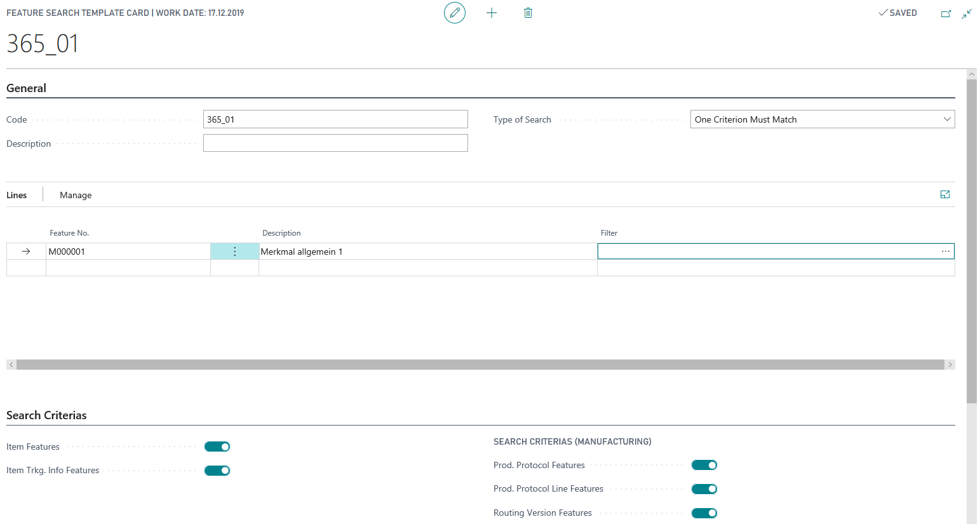Click the horizontal scrollbar thumb in Lines
The width and height of the screenshot is (980, 524).
480,365
